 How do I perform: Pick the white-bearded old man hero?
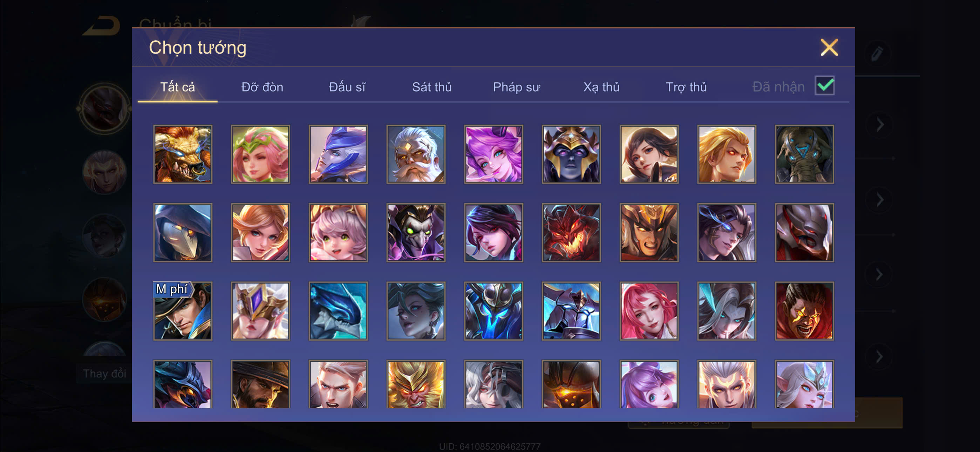[416, 154]
